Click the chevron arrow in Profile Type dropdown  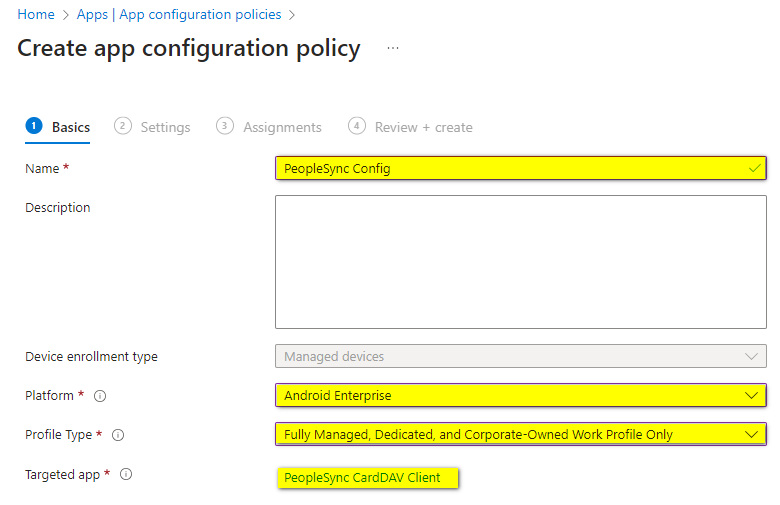751,434
